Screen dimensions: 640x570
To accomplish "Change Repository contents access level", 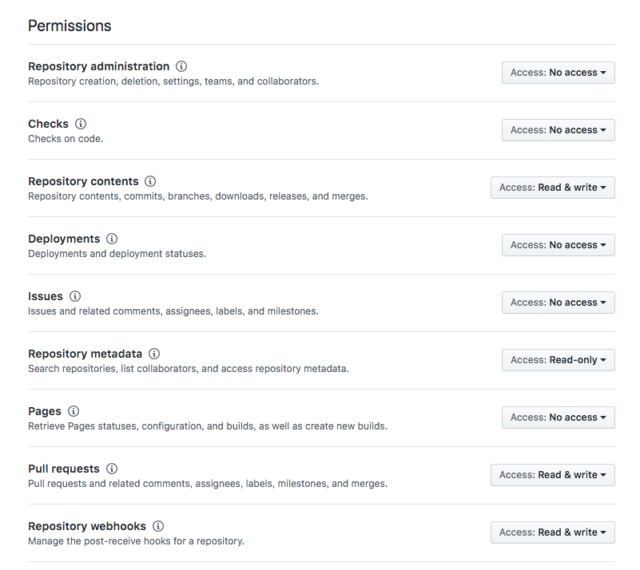I will [x=553, y=188].
